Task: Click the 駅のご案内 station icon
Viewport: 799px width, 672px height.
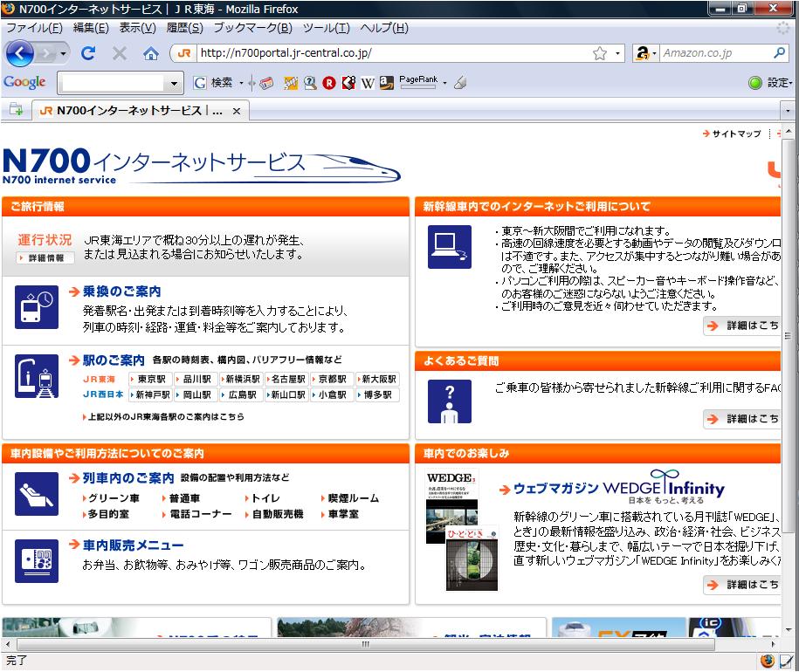Action: (37, 376)
